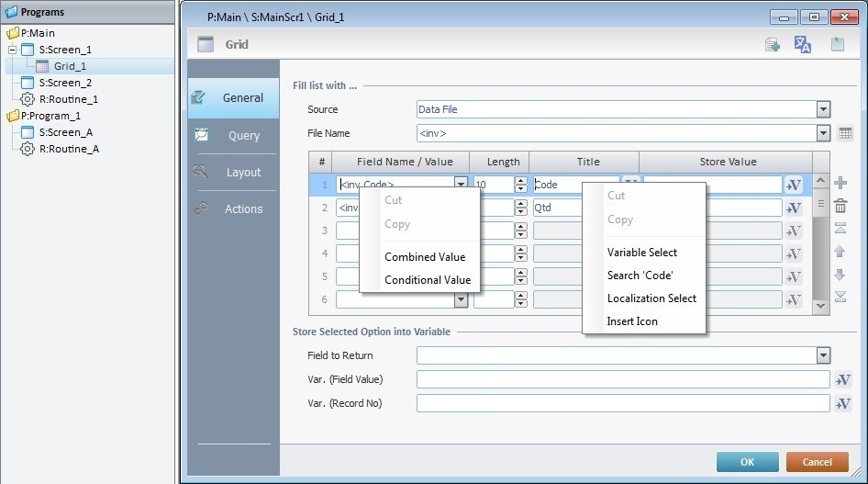The width and height of the screenshot is (868, 484).
Task: Collapse the S:Screen_1 tree node
Action: pos(12,50)
